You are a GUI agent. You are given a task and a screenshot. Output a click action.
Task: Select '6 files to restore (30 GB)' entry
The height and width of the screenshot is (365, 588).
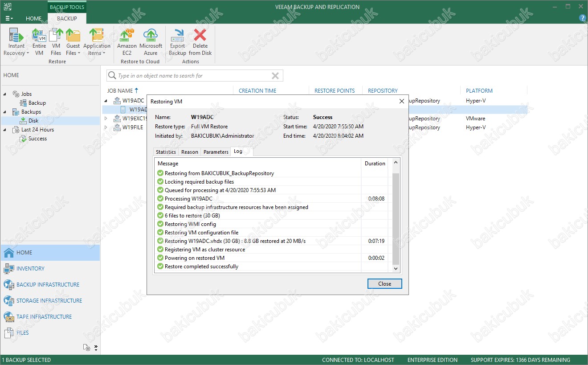[271, 216]
